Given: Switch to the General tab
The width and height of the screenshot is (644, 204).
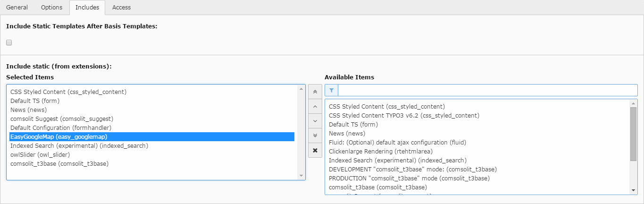Looking at the screenshot, I should 17,8.
